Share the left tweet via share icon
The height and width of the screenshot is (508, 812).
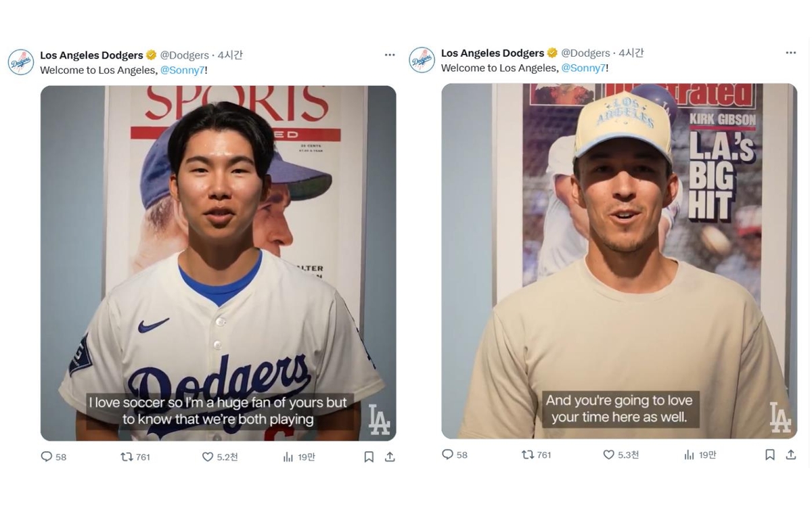click(x=390, y=457)
